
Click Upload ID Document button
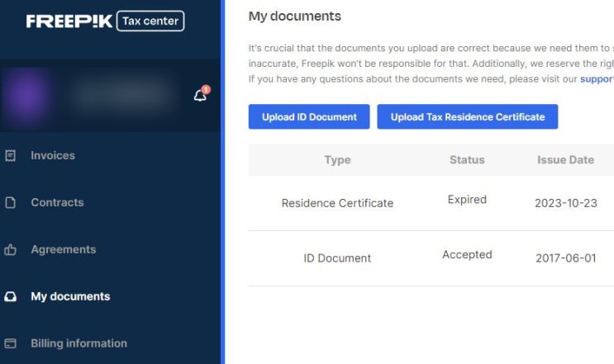pyautogui.click(x=309, y=116)
